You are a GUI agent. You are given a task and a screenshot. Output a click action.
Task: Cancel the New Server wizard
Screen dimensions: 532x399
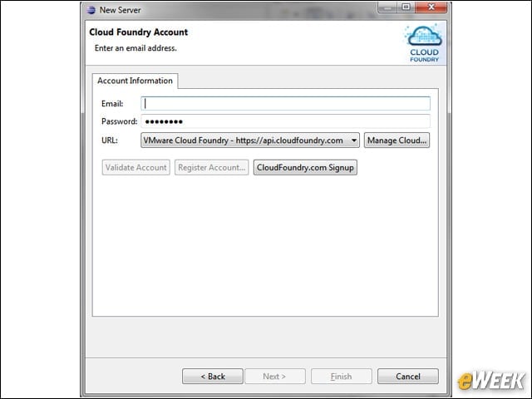(x=408, y=377)
